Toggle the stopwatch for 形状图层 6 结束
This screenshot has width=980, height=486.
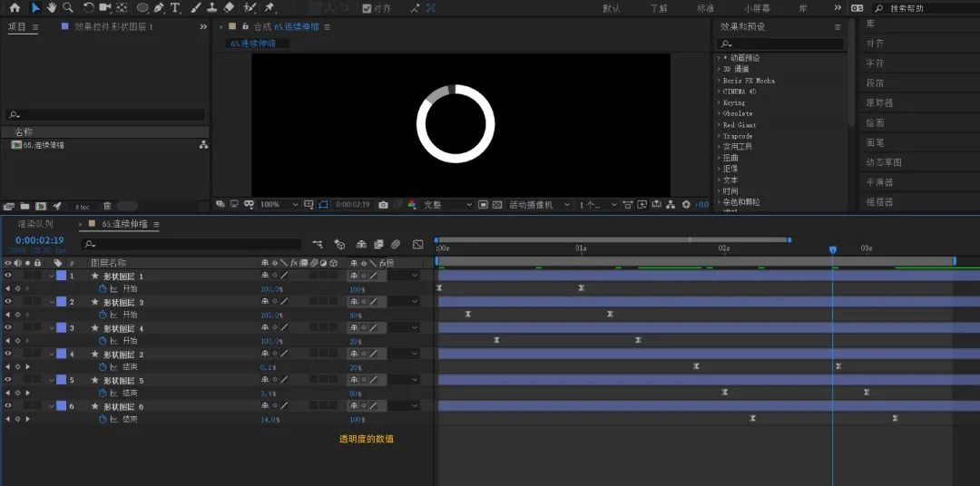pos(103,419)
